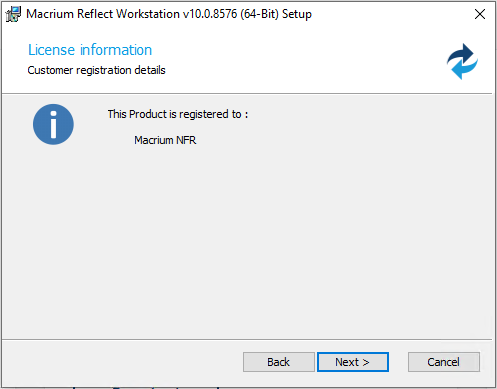
Task: Cancel the Macrium Reflect setup
Action: point(444,362)
